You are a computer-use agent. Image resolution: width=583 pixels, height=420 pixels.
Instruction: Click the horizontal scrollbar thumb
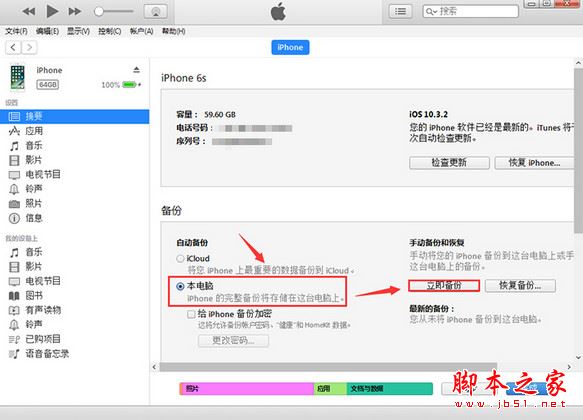click(x=328, y=367)
